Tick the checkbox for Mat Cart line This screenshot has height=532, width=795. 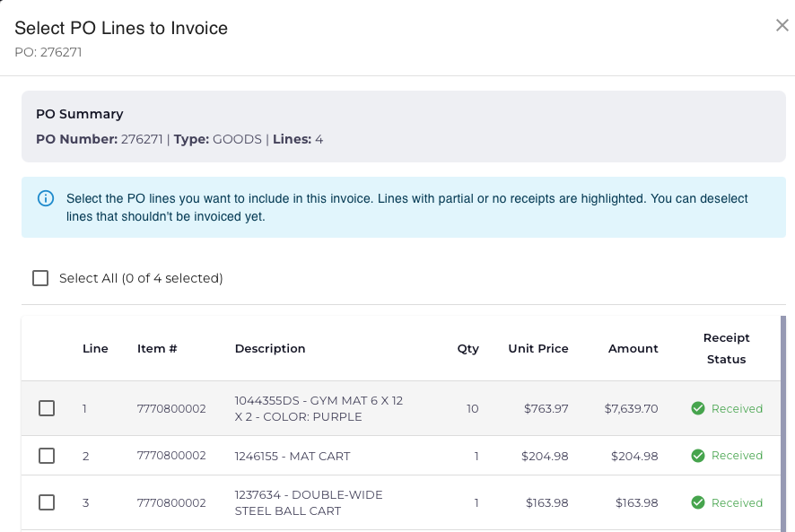point(47,456)
